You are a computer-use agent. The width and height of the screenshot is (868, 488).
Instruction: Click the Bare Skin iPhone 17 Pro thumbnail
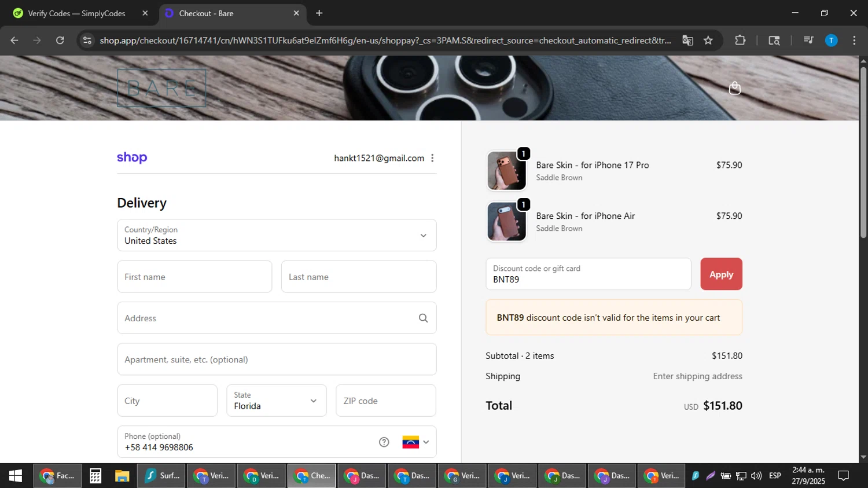click(506, 171)
